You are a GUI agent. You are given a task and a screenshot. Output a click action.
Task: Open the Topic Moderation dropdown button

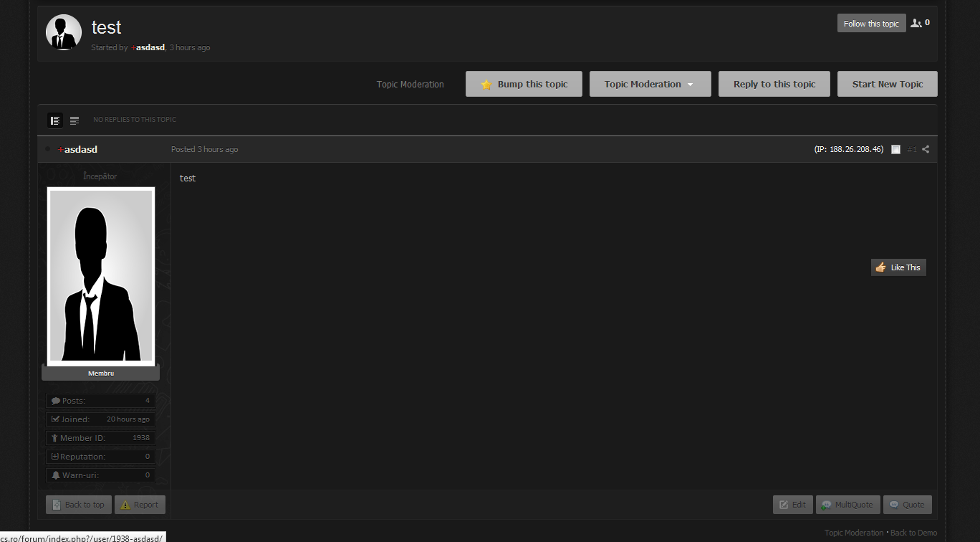coord(650,84)
